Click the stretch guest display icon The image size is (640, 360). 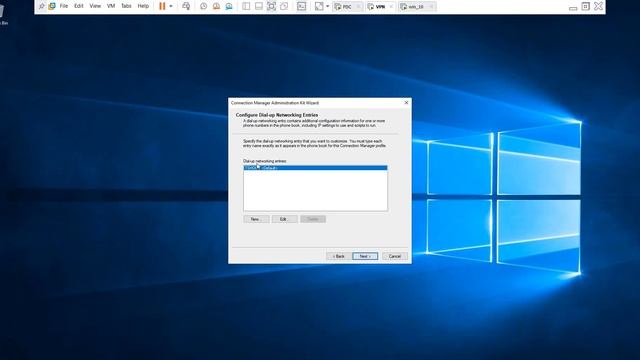pyautogui.click(x=319, y=6)
